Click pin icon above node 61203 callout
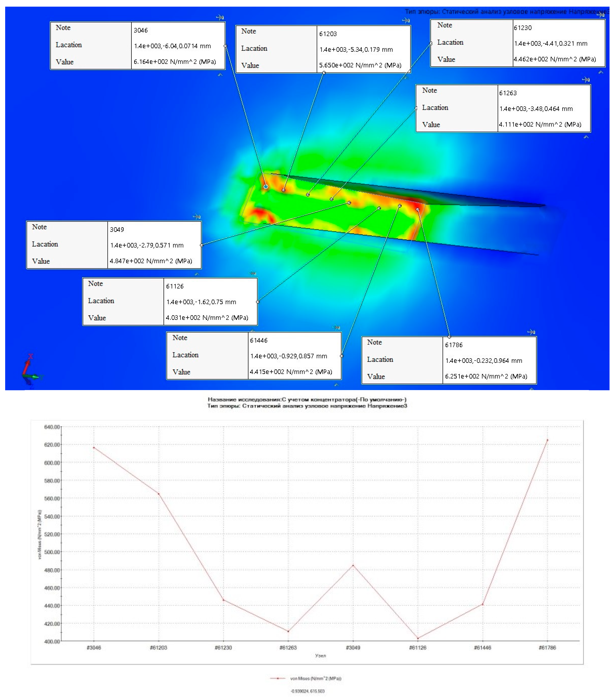 tap(406, 20)
